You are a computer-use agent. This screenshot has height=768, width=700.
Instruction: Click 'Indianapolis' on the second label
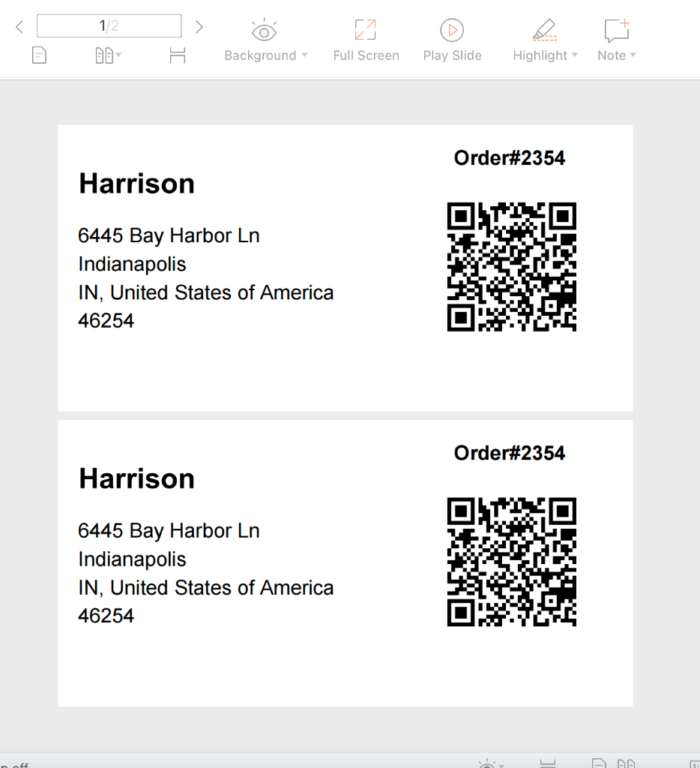click(132, 559)
